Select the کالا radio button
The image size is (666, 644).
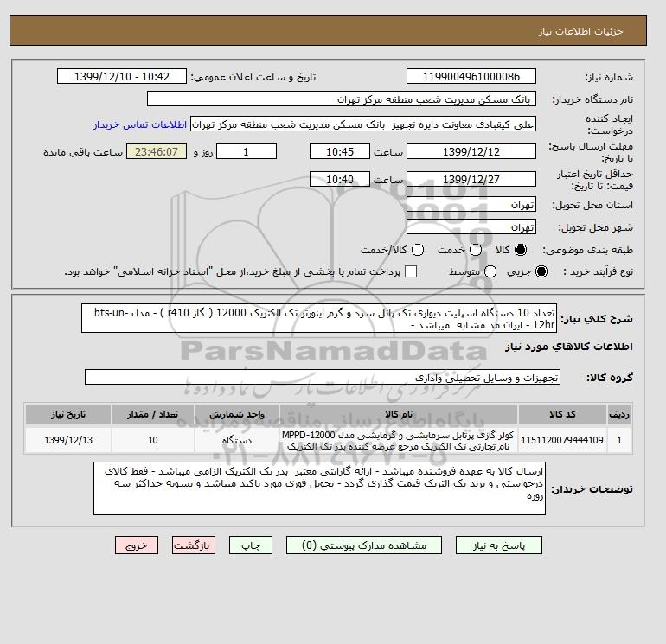(x=521, y=250)
